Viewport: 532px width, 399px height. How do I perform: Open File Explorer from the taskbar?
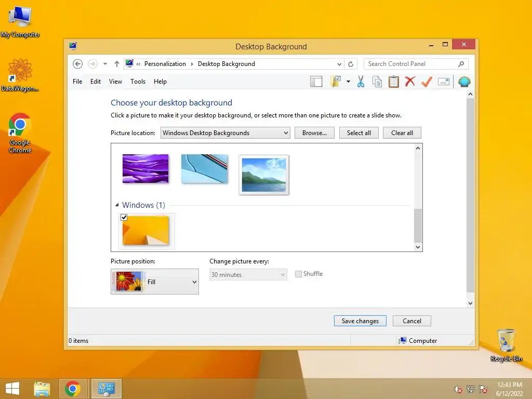pos(42,389)
